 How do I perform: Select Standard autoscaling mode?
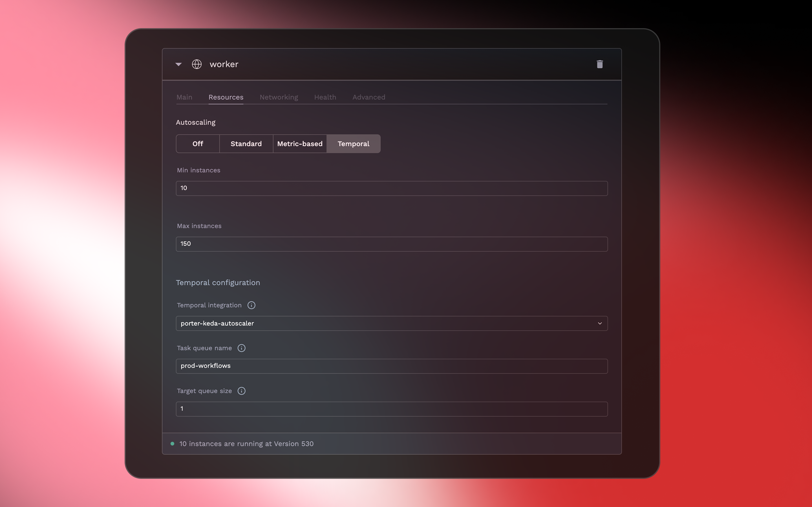pos(246,144)
